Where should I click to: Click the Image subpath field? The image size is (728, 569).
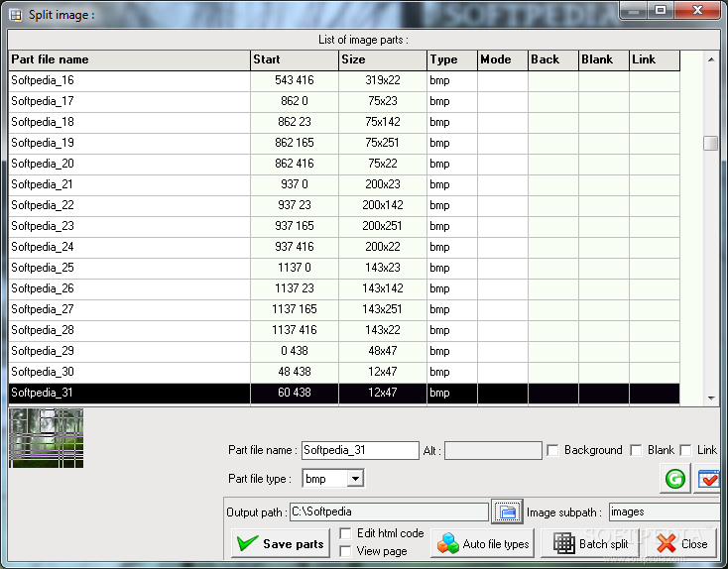(665, 512)
